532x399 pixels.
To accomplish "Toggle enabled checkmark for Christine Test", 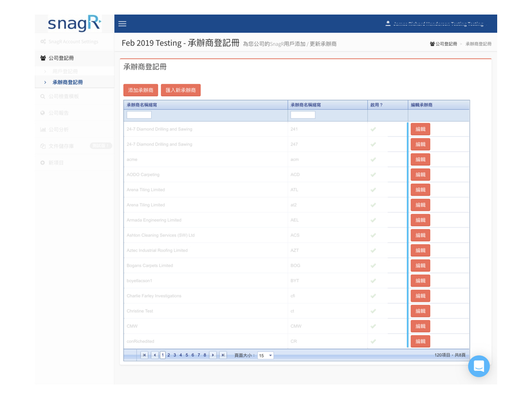I will (373, 311).
